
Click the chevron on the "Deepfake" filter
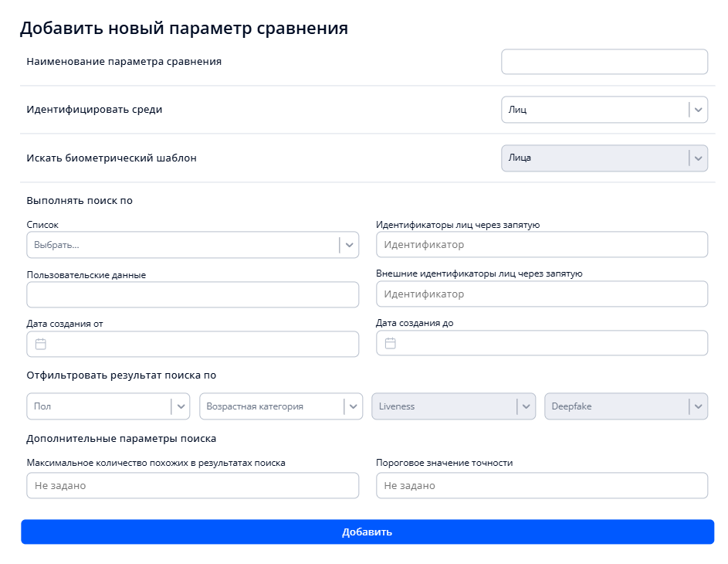[x=697, y=406]
